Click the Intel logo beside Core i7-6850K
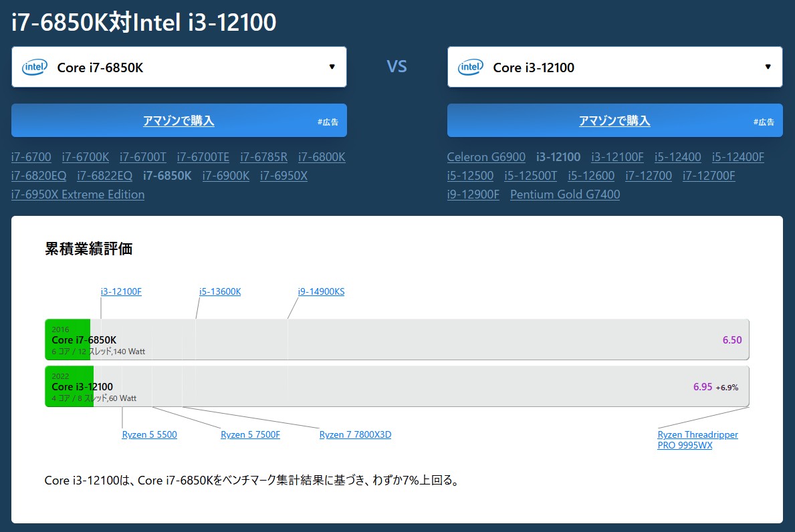The width and height of the screenshot is (795, 532). click(35, 67)
